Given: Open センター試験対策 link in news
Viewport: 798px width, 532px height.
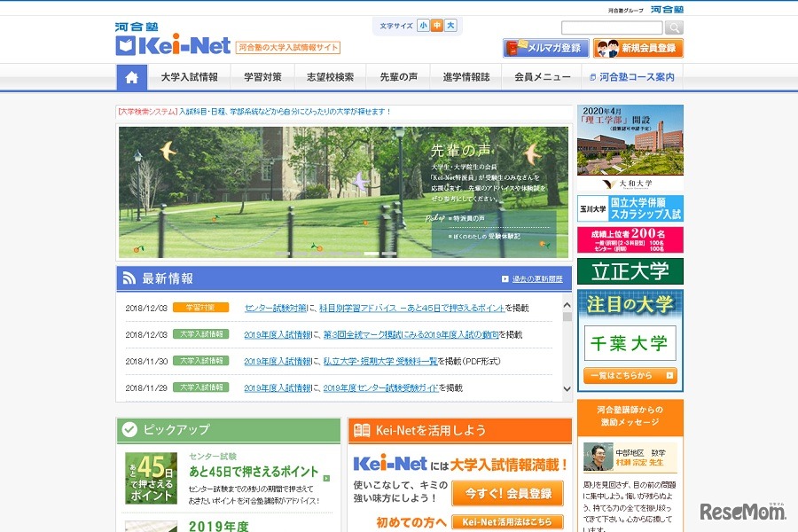Looking at the screenshot, I should (276, 308).
